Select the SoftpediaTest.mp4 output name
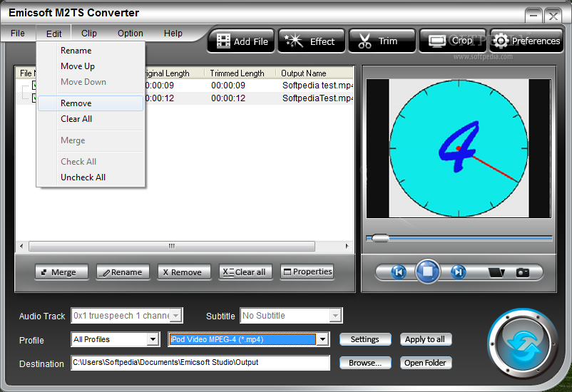The height and width of the screenshot is (392, 572). (x=317, y=98)
